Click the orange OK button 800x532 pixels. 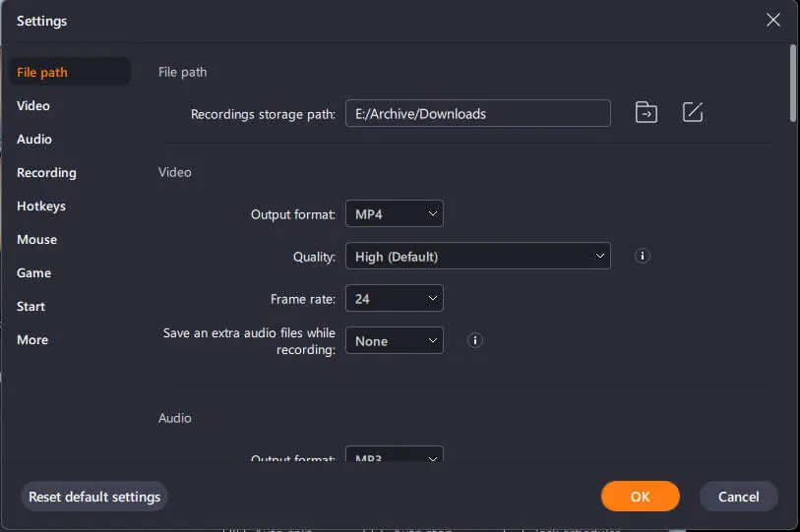tap(640, 497)
